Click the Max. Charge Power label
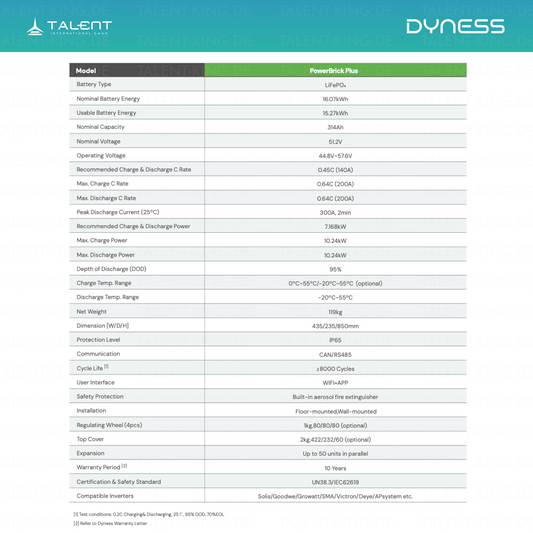The width and height of the screenshot is (533, 533). 102,240
